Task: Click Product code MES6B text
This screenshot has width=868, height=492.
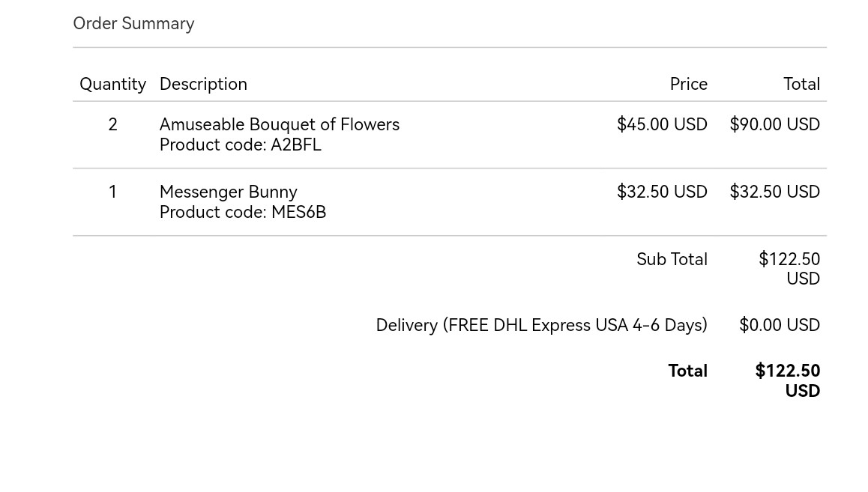Action: tap(242, 212)
